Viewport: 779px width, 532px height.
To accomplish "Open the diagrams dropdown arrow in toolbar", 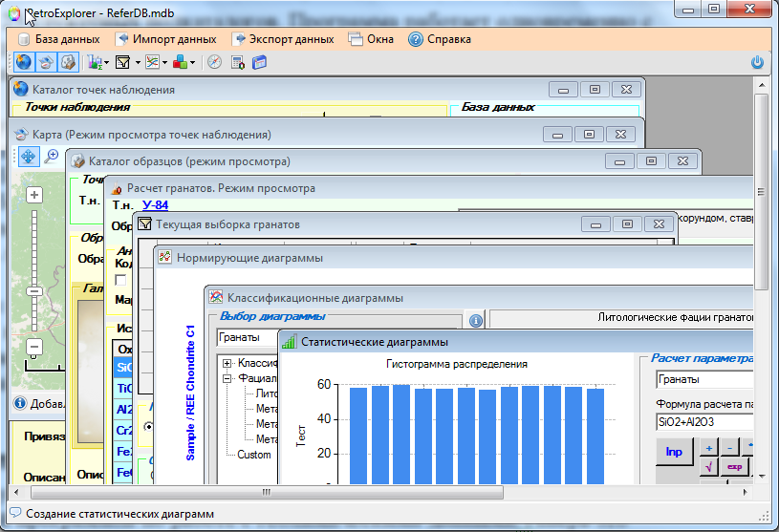I will [x=165, y=63].
